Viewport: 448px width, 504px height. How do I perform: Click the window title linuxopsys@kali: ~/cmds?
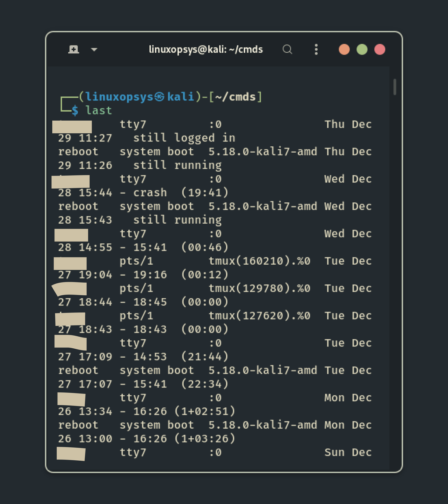206,49
